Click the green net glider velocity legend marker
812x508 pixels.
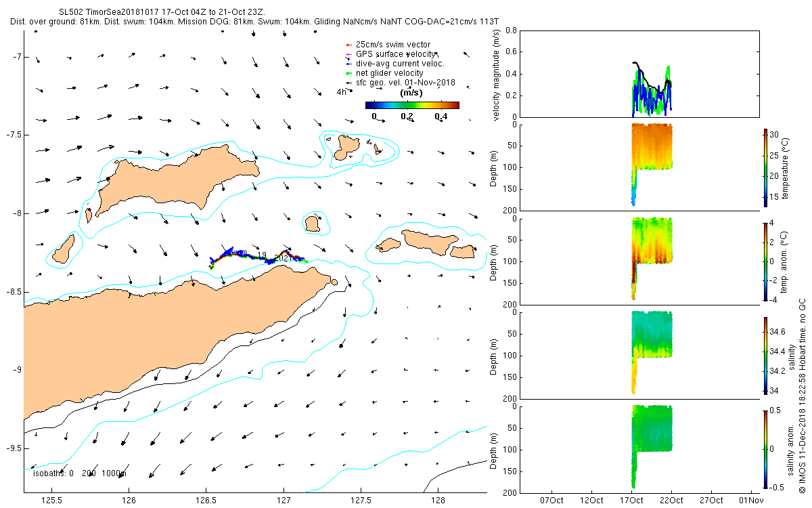[x=348, y=73]
